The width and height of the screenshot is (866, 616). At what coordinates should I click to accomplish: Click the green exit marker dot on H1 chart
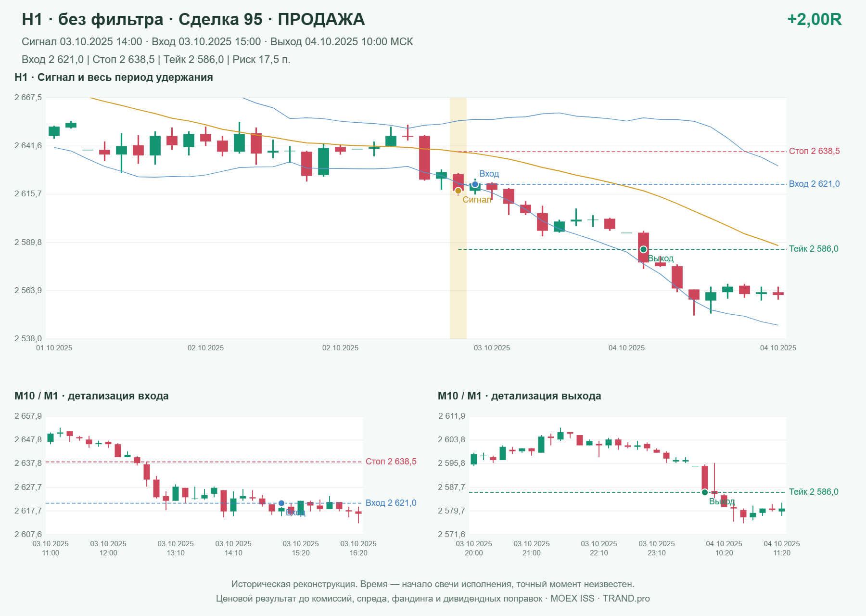coord(643,249)
